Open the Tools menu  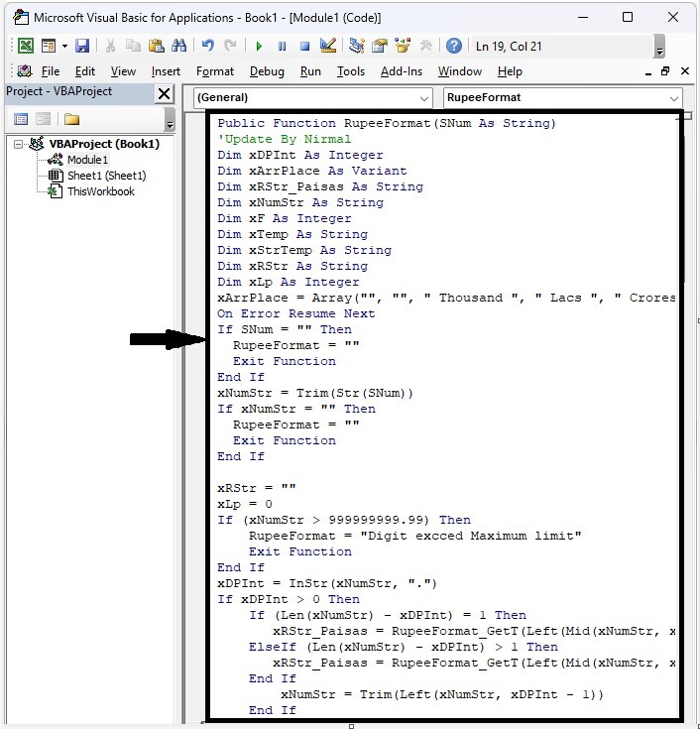(351, 71)
